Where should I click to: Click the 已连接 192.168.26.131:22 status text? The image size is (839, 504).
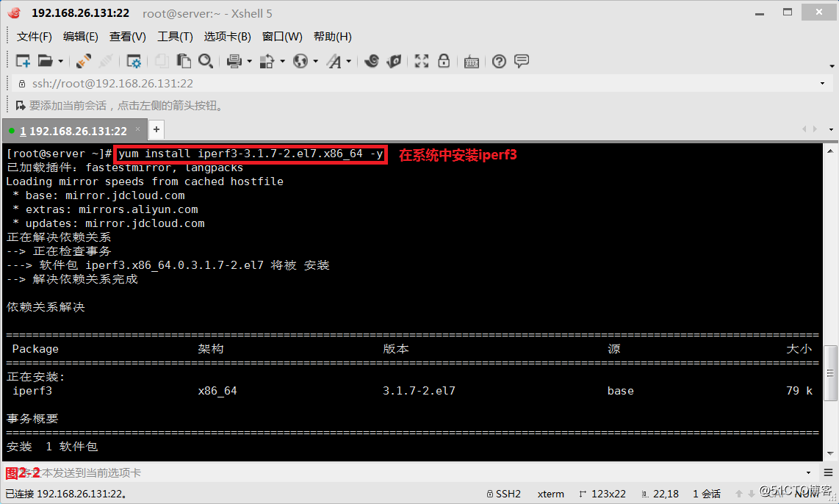coord(66,494)
